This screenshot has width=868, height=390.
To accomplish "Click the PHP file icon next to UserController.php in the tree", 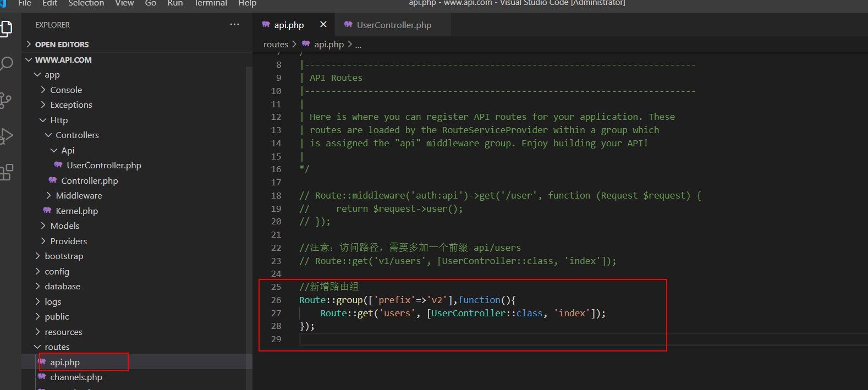I will coord(58,165).
